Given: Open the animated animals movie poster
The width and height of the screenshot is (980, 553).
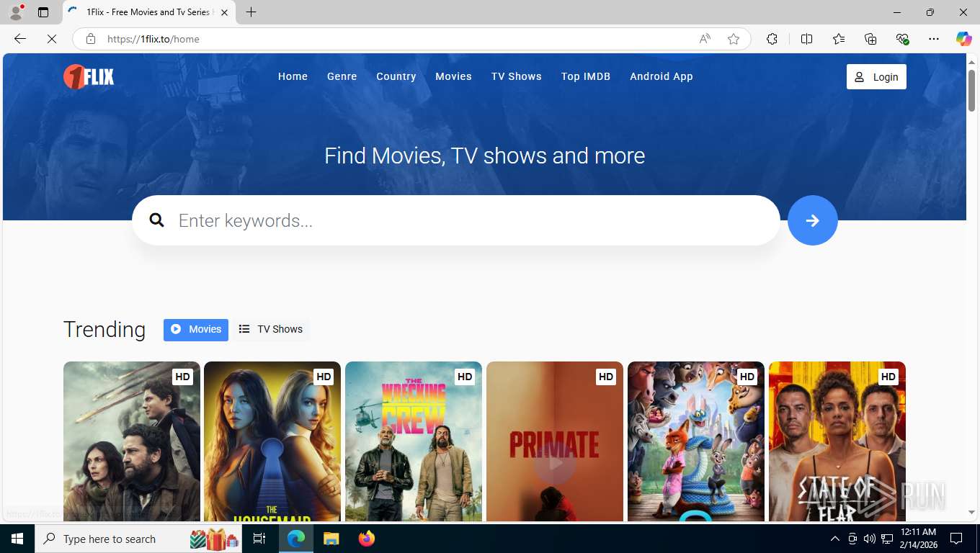Looking at the screenshot, I should tap(696, 441).
